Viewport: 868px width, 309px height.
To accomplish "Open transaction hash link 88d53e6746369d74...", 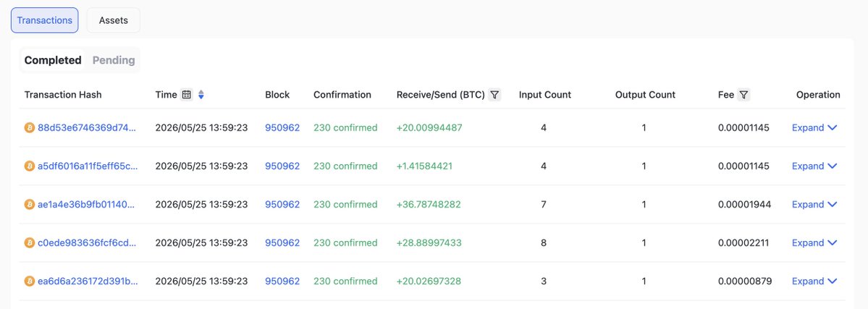I will pos(87,128).
